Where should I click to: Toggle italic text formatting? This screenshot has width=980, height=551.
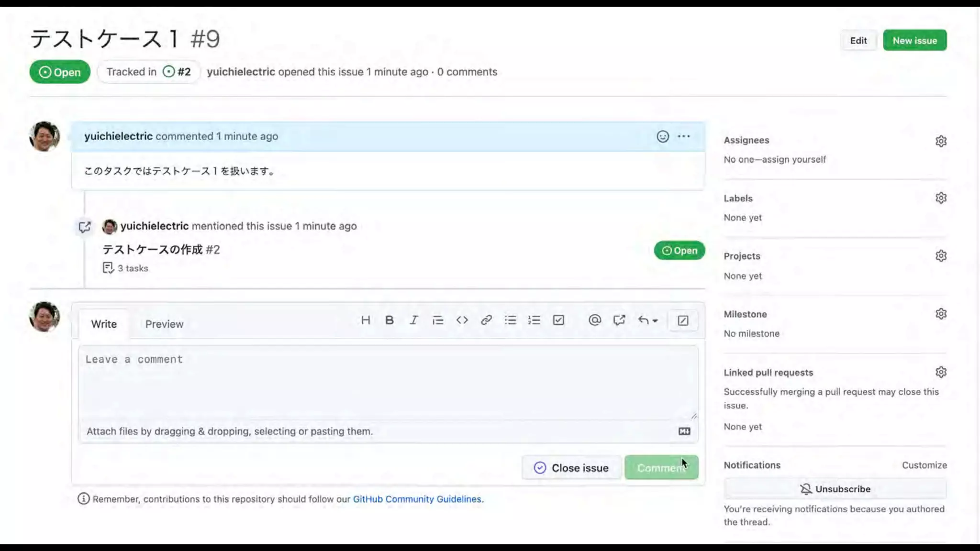[x=413, y=320]
